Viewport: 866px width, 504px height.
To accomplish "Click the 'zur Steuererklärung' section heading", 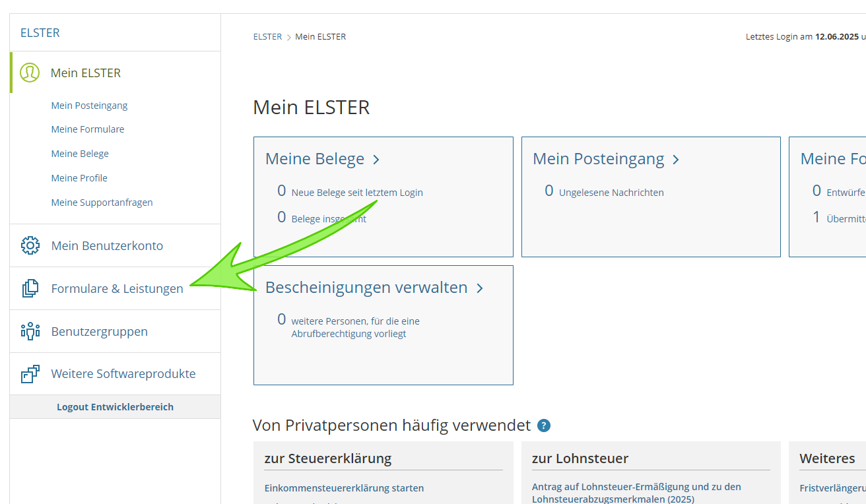I will click(x=328, y=458).
